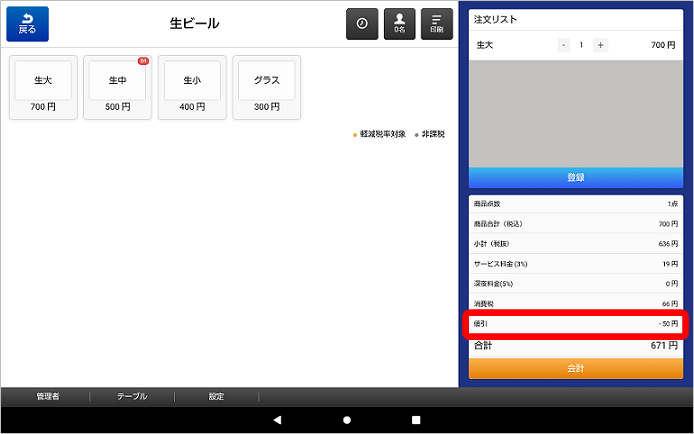
Task: Select the グラス 300円 item
Action: (x=267, y=88)
